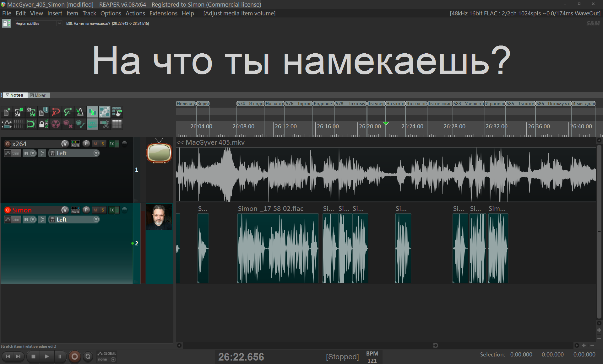Click the Pause button in transport

pos(60,356)
